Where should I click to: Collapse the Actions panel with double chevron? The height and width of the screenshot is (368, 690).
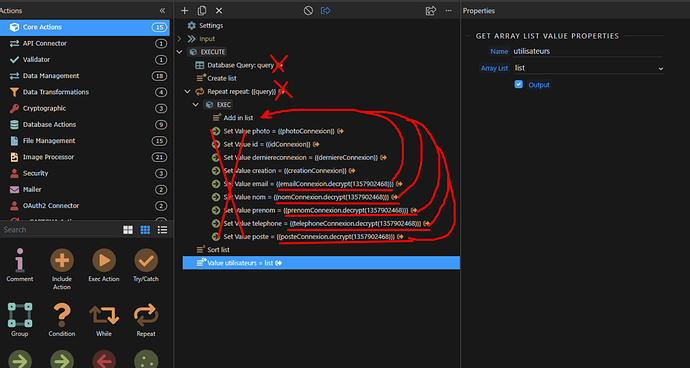click(162, 11)
